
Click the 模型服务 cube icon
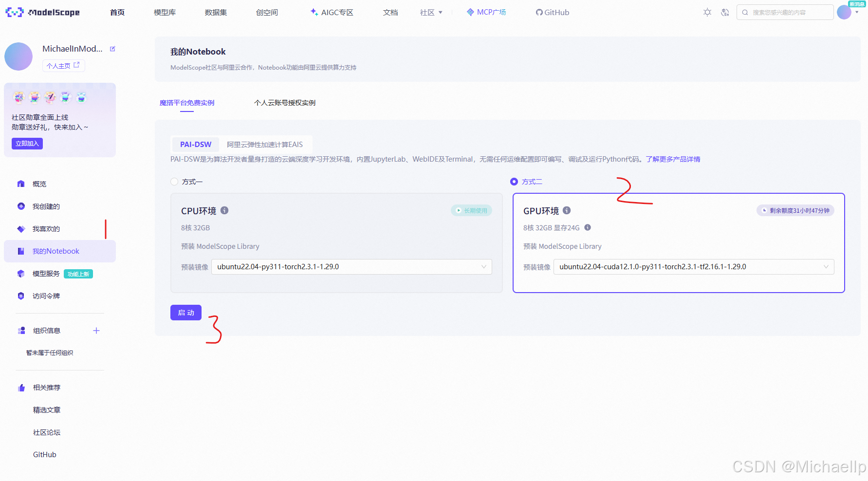pos(21,274)
